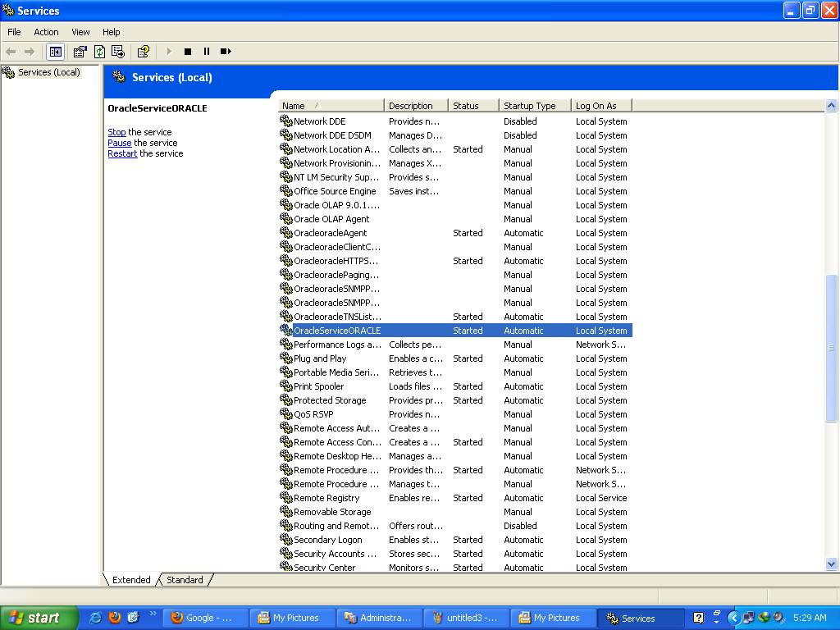Click the Restart Service toolbar icon
840x630 pixels.
[226, 52]
